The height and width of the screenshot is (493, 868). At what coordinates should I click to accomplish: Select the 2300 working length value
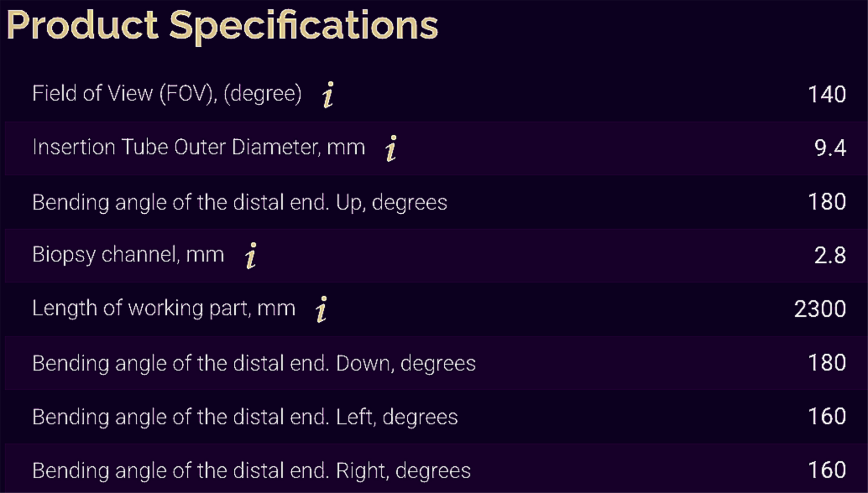point(820,309)
